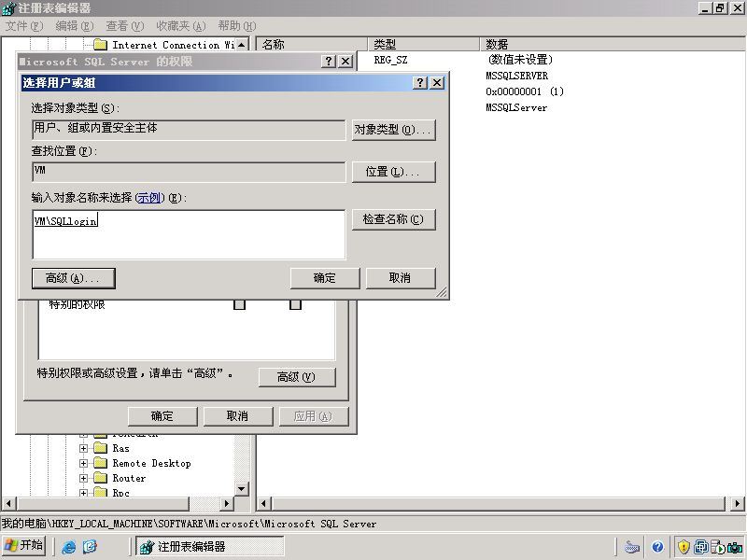Viewport: 747px width, 560px height.
Task: Click 确定 in 选择用户或组 dialog
Action: pos(325,278)
